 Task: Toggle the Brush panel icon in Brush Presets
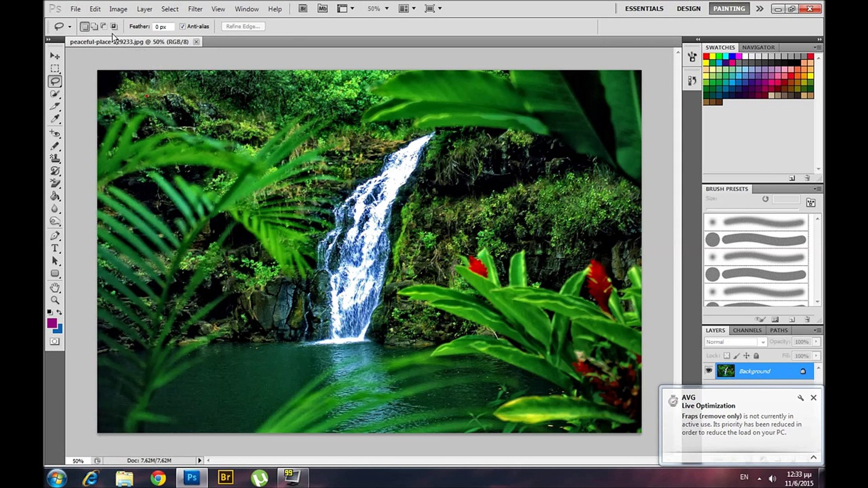(811, 202)
